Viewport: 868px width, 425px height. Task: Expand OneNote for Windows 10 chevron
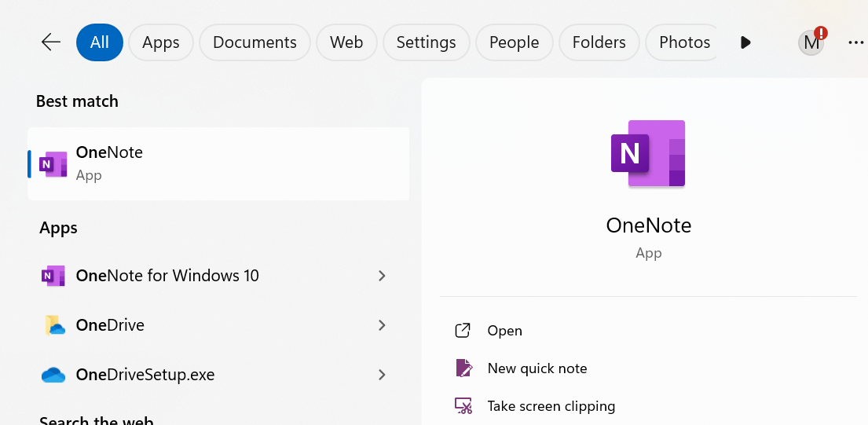(382, 276)
